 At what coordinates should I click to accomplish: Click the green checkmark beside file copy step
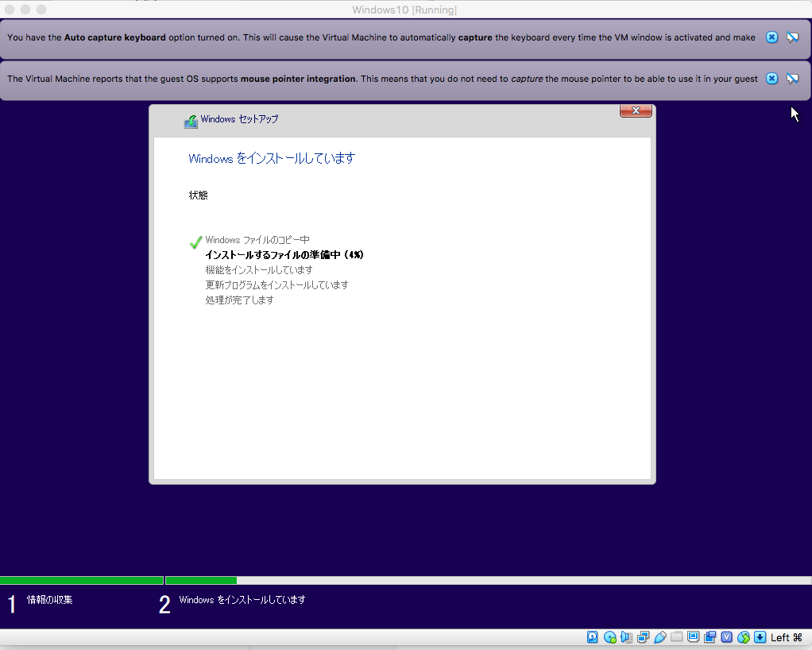pyautogui.click(x=195, y=242)
